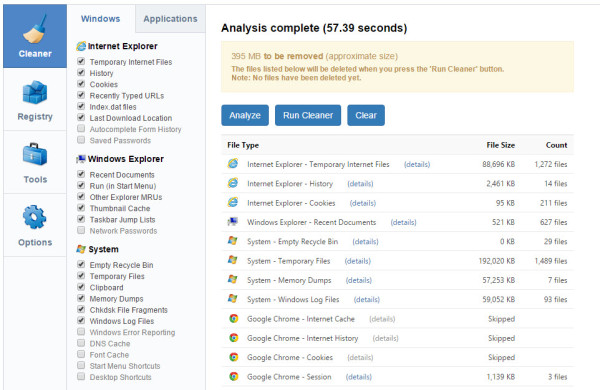The width and height of the screenshot is (600, 390).
Task: Click Windows flag icon beside System - Memory Dumps
Action: 233,279
